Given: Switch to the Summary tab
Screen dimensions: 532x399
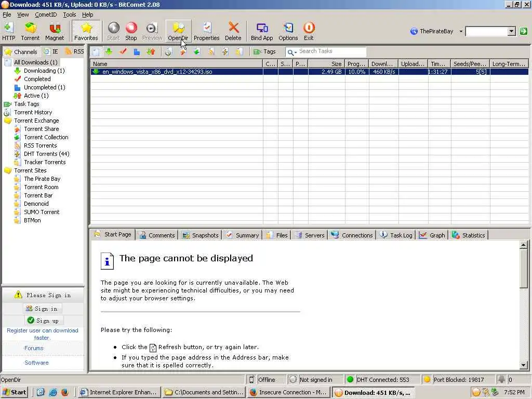Looking at the screenshot, I should [242, 235].
